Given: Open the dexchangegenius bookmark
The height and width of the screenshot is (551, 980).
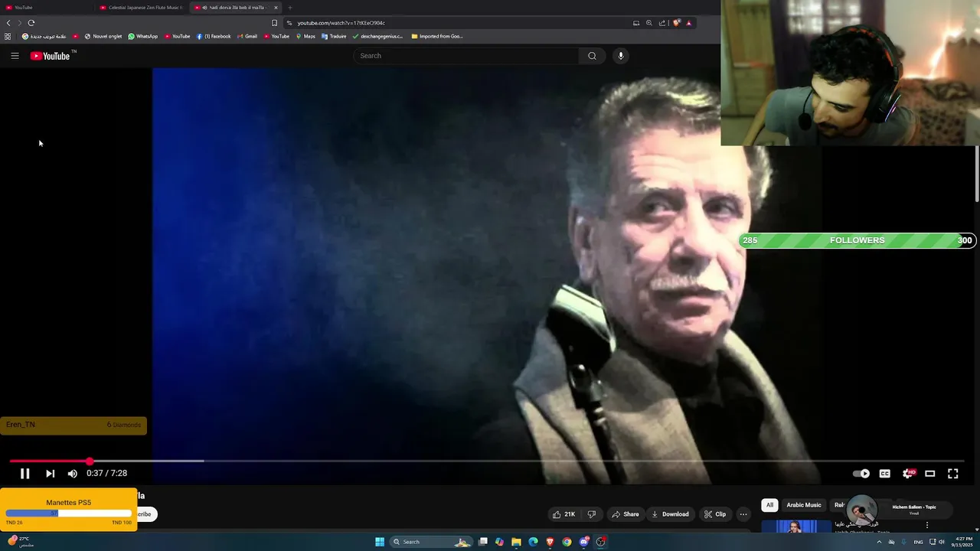Looking at the screenshot, I should coord(377,36).
